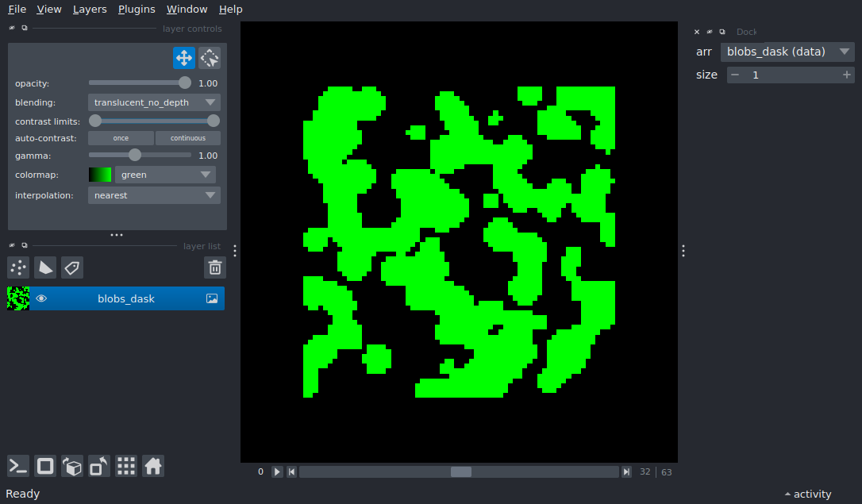Hide the layer controls panel with its eye-slash icon
Screen dimensions: 862x504
pos(12,28)
